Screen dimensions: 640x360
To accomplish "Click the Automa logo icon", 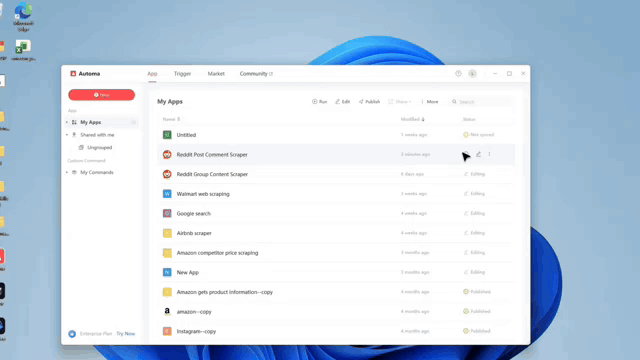I will point(73,73).
